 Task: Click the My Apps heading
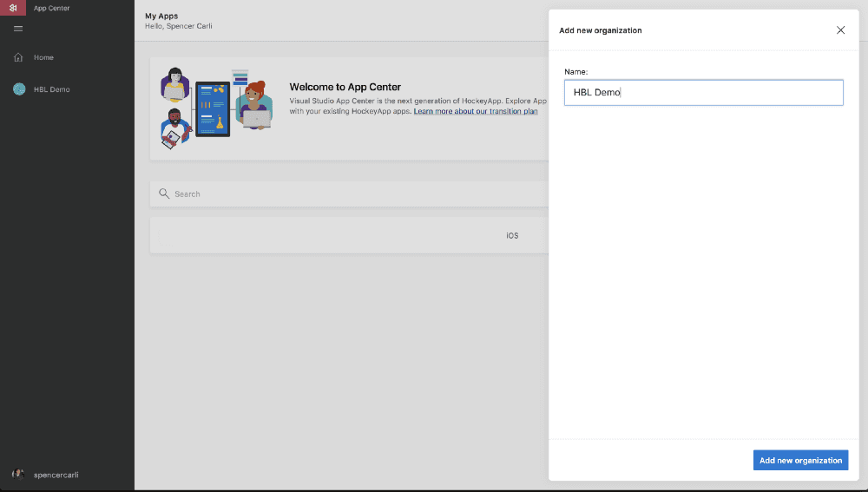161,16
